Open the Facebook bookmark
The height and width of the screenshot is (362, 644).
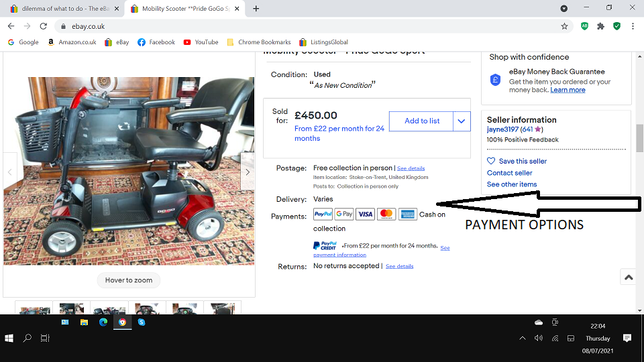[156, 42]
